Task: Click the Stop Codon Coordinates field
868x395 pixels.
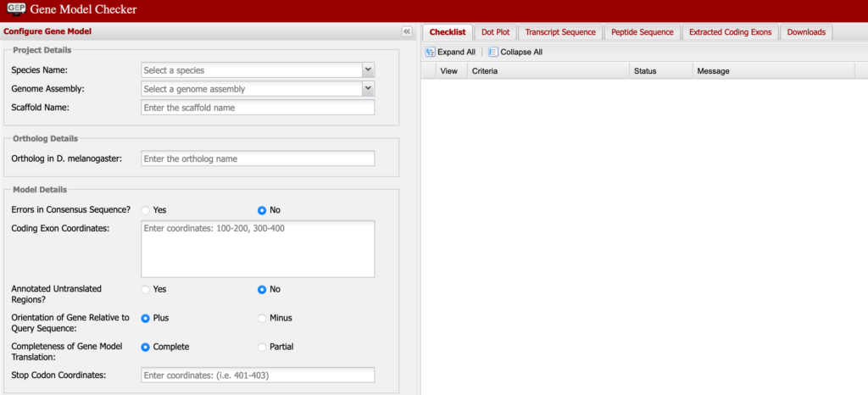Action: [258, 376]
